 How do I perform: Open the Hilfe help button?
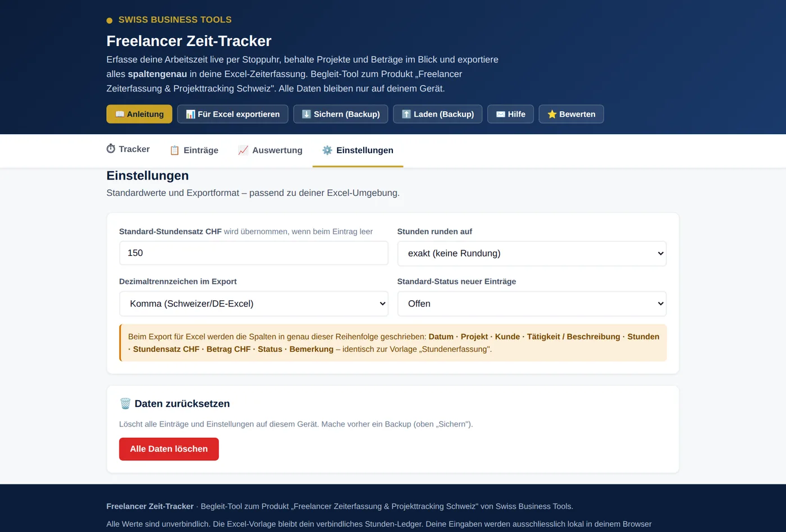coord(511,114)
